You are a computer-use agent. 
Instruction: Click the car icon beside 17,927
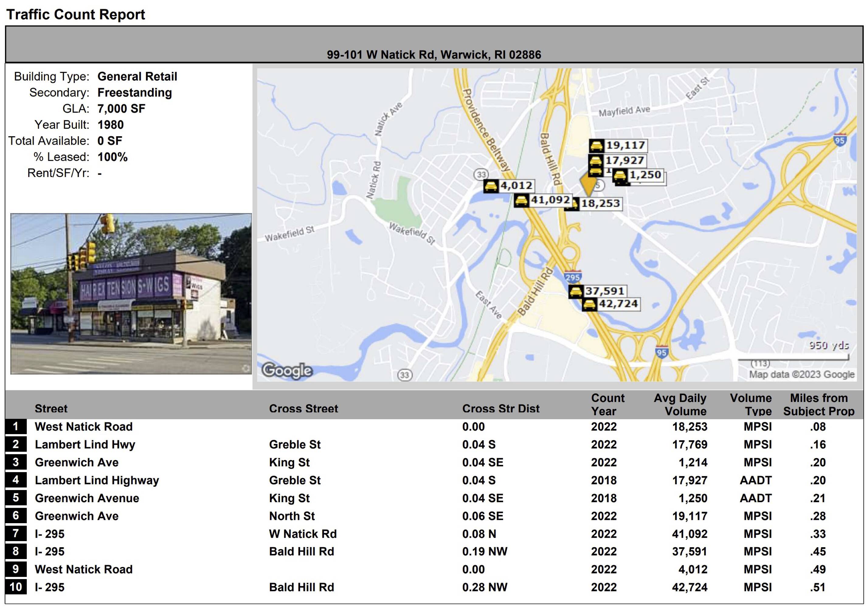596,161
